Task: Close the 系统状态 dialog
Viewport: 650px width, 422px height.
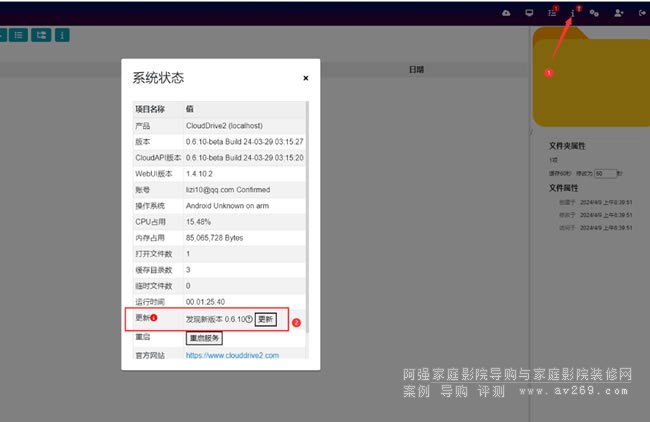Action: coord(305,77)
